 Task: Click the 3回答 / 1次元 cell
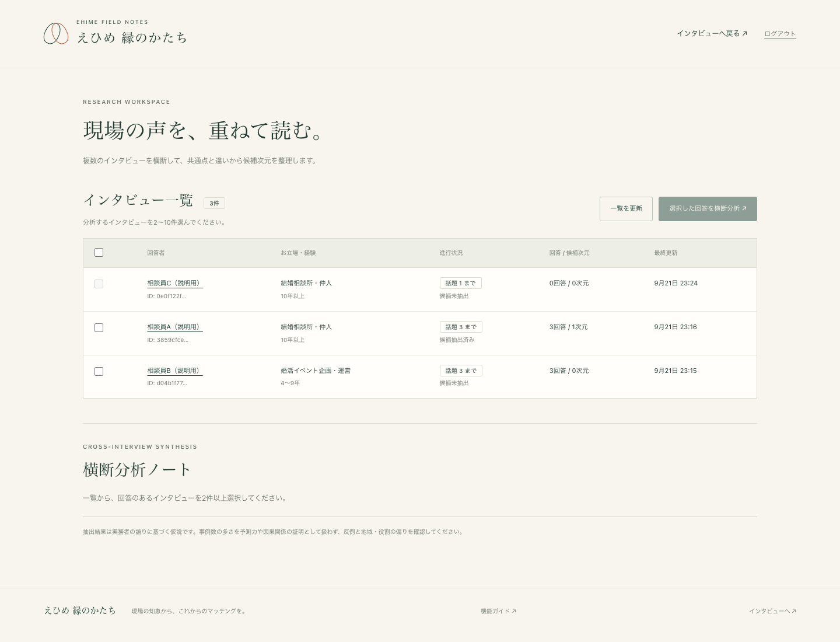click(568, 327)
